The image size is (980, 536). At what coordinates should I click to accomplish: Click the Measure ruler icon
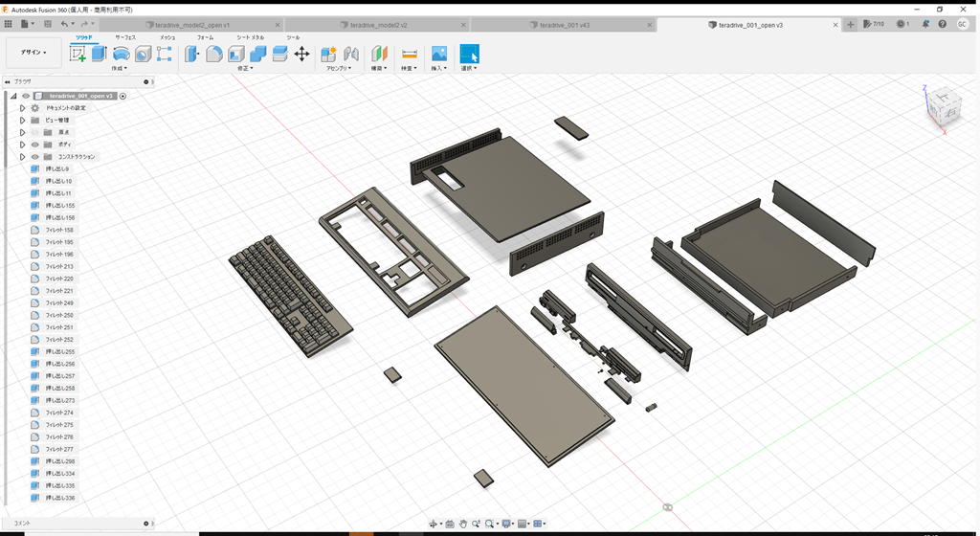409,54
